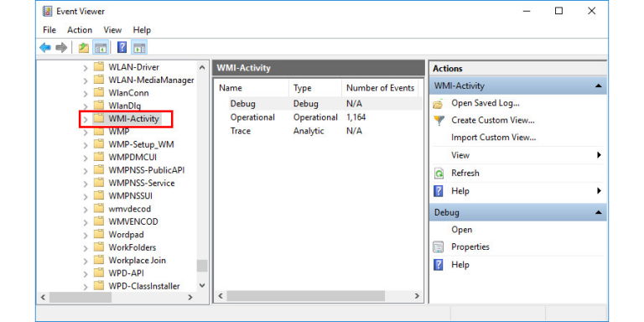Select the WMVENCOD tree item
Viewport: 644px width, 322px height.
pos(133,221)
